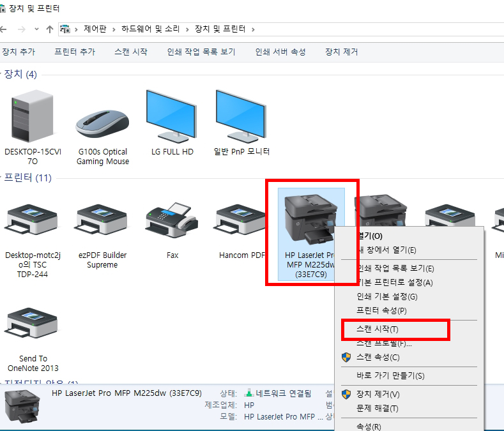Click 인쇄 서버 속성 toolbar button
Image resolution: width=504 pixels, height=431 pixels.
click(x=280, y=52)
